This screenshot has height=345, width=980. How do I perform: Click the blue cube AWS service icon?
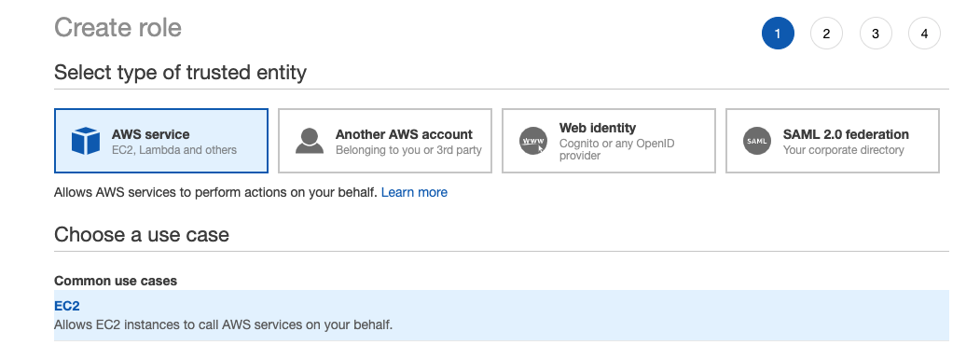[86, 141]
